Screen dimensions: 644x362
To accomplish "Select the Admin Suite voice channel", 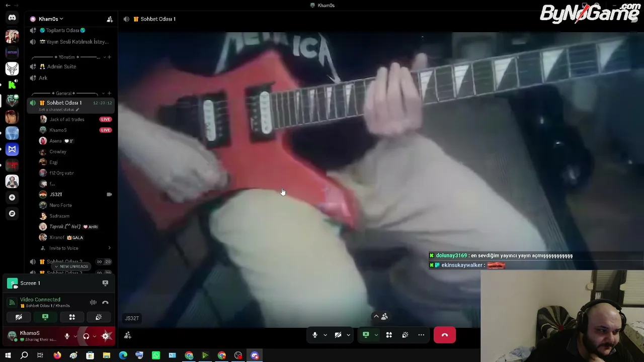I will coord(71,66).
